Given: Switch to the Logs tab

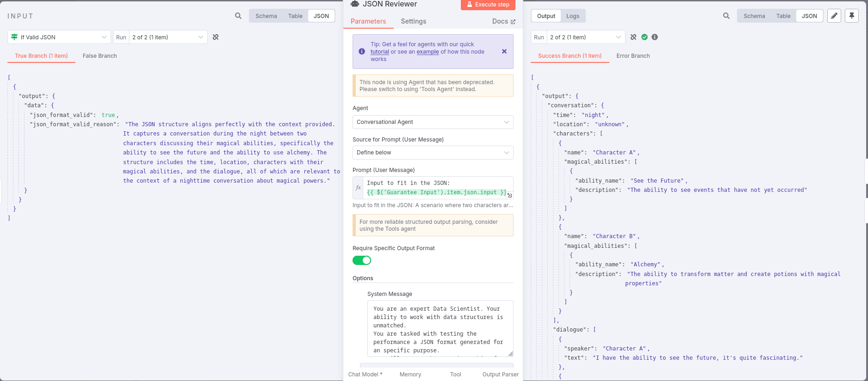Looking at the screenshot, I should tap(573, 16).
